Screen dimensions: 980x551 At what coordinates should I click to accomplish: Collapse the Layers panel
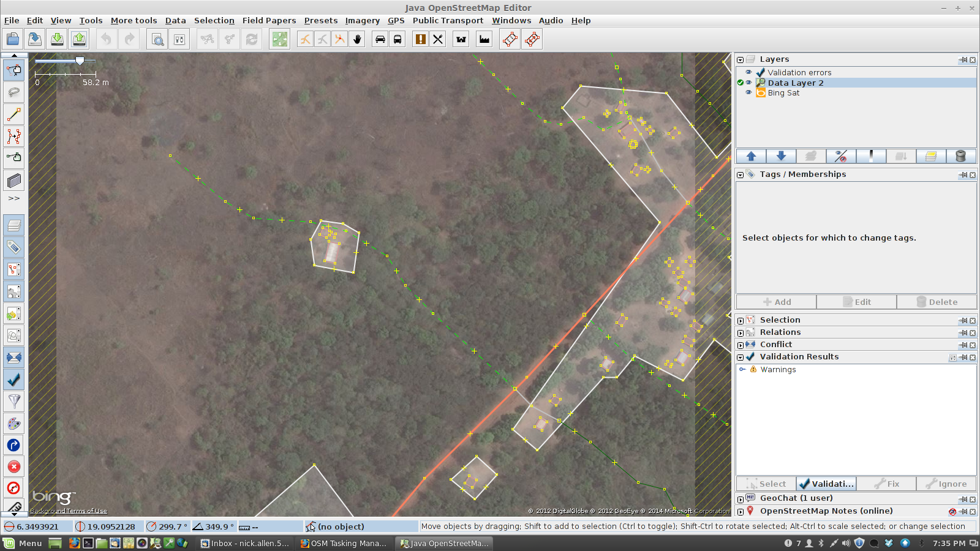[x=741, y=60]
